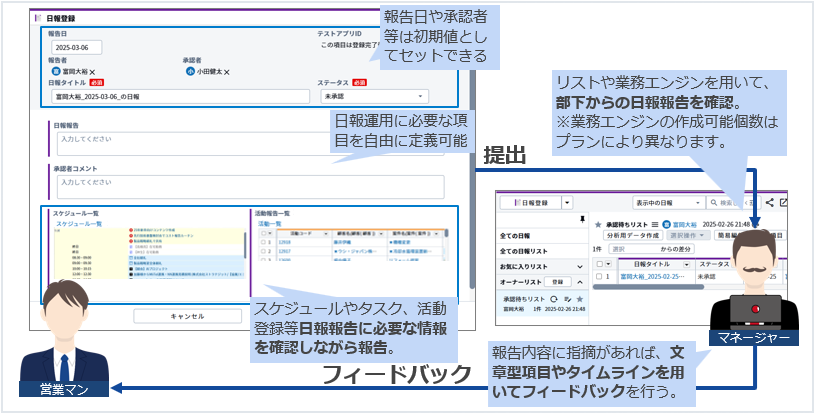Open list in new window icon
815x414 pixels.
[785, 202]
